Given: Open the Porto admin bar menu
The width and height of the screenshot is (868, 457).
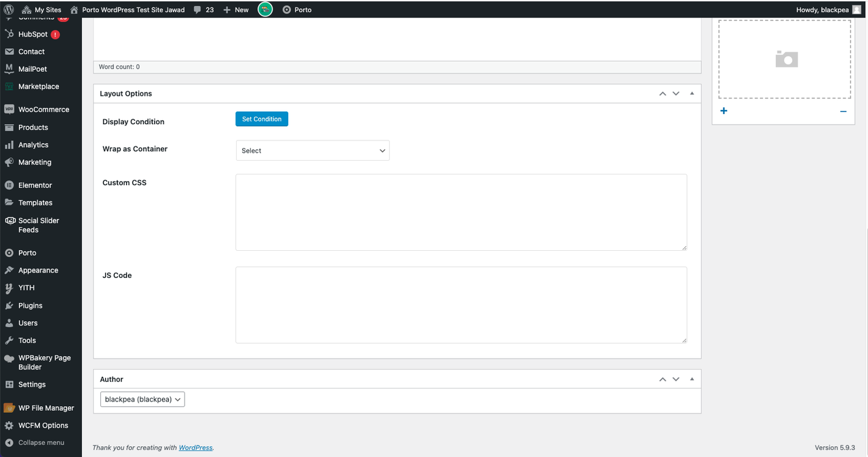Looking at the screenshot, I should point(297,9).
